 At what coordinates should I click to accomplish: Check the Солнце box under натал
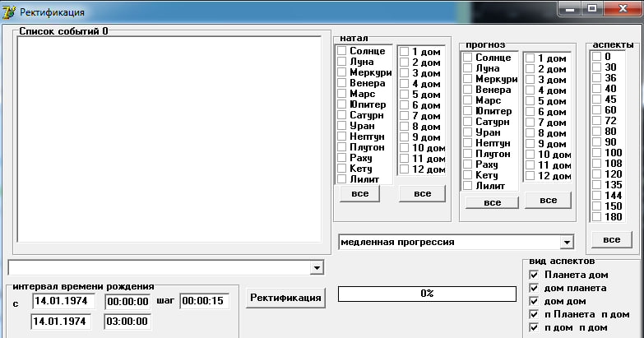(341, 51)
